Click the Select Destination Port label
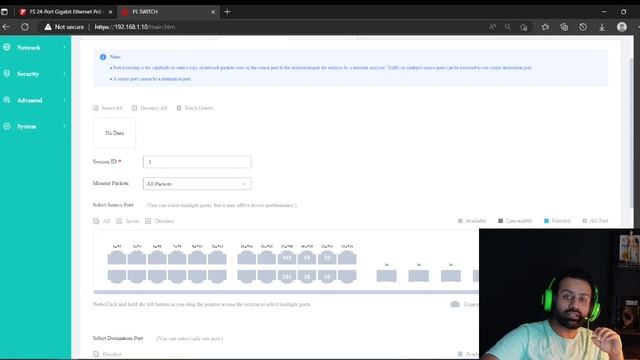 click(x=118, y=338)
